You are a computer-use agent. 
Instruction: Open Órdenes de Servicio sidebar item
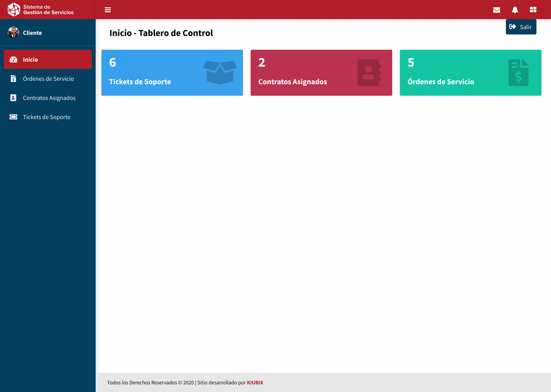48,79
